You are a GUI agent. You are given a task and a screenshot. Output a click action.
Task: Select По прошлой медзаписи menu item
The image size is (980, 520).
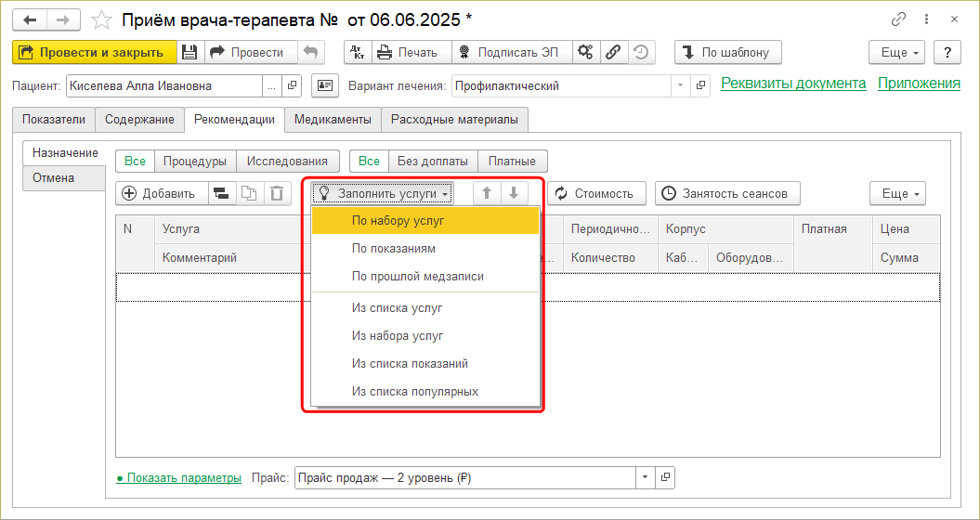point(425,276)
